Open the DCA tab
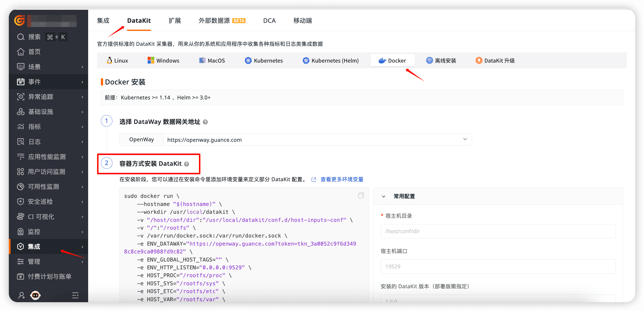The width and height of the screenshot is (644, 311). (x=269, y=21)
